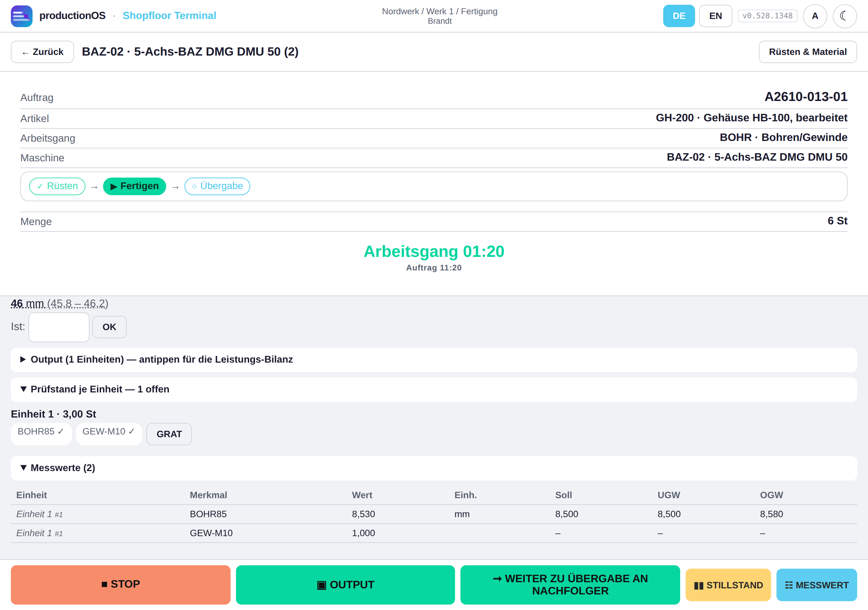868x610 pixels.
Task: Click the 8,580 OGW value
Action: (771, 514)
